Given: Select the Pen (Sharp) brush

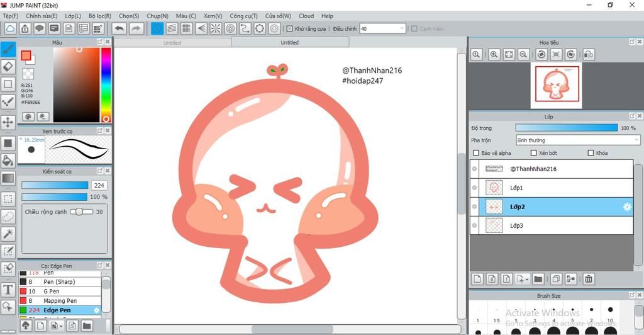Looking at the screenshot, I should pyautogui.click(x=60, y=282).
